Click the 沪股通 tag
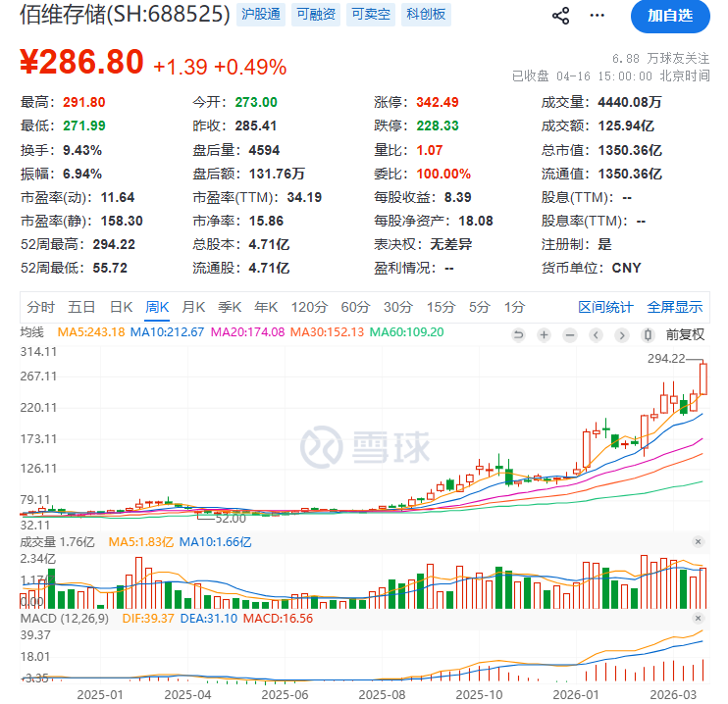This screenshot has width=728, height=704. coord(260,15)
